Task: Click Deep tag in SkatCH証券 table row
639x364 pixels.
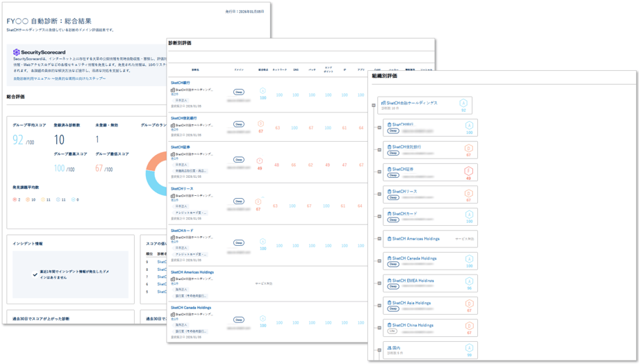Action: point(239,160)
